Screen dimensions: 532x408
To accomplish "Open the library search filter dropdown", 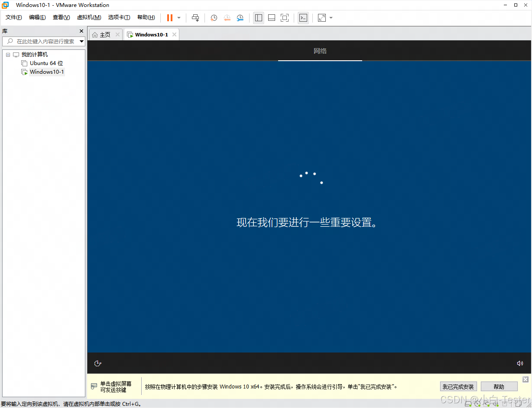I will (x=82, y=42).
